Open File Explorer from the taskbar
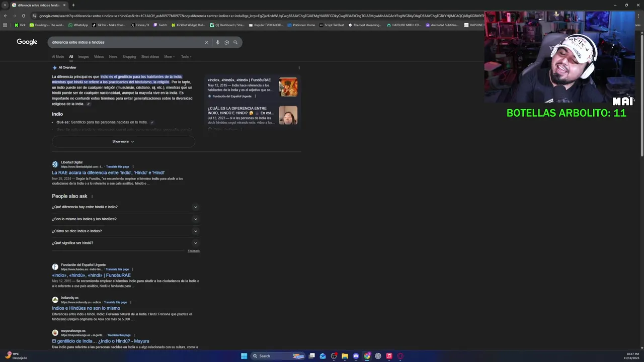The width and height of the screenshot is (644, 362). [x=345, y=356]
